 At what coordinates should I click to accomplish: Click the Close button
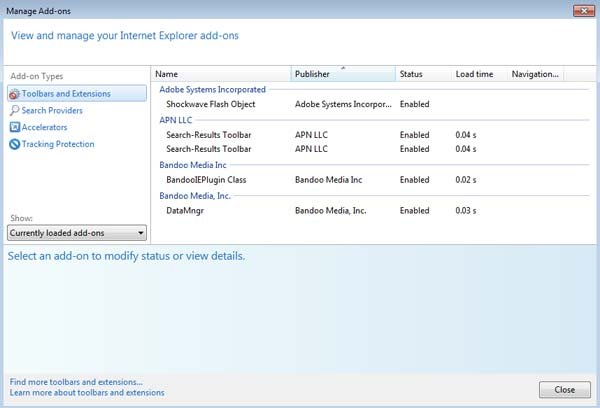(564, 390)
